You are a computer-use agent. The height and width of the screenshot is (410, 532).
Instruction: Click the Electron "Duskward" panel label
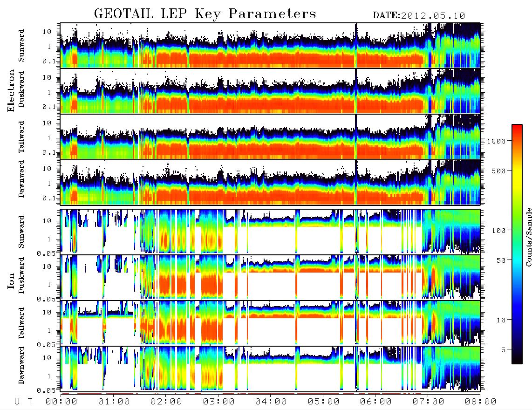tap(21, 89)
